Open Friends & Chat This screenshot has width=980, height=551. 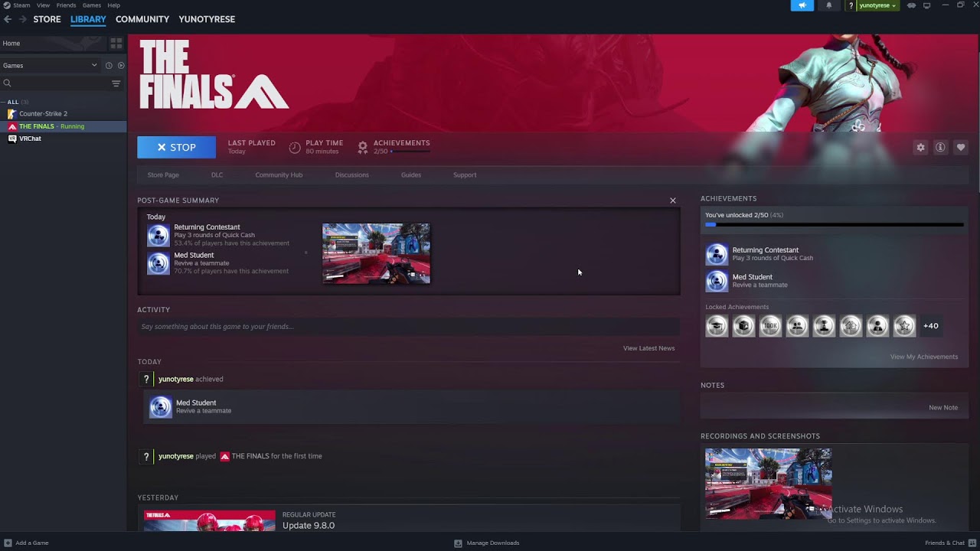(949, 543)
